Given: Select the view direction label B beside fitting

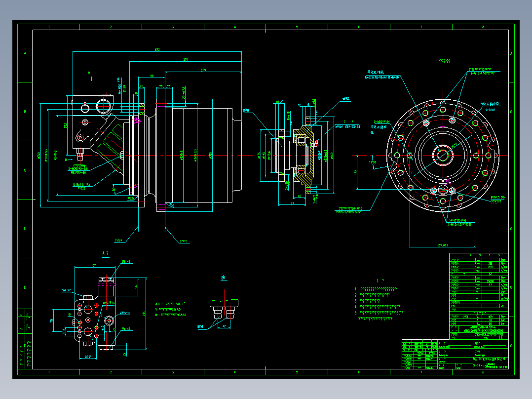Looking at the screenshot, I should [x=66, y=160].
